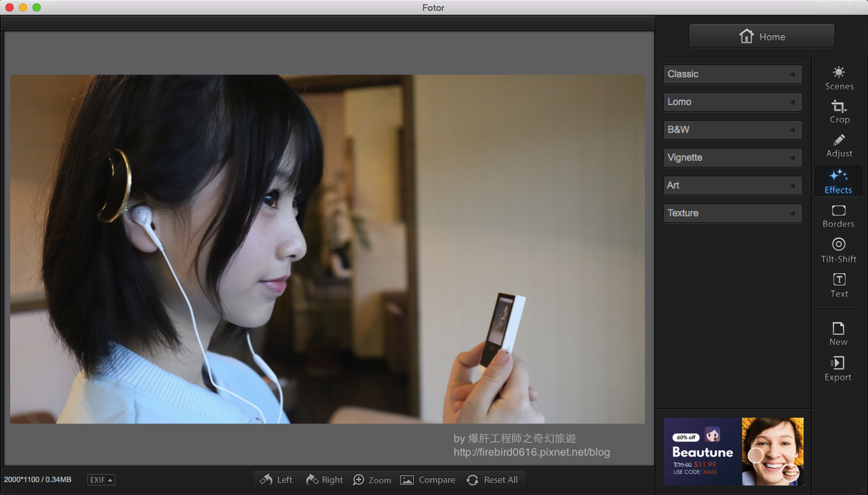Click the Zoom tool
The image size is (868, 495).
point(372,480)
